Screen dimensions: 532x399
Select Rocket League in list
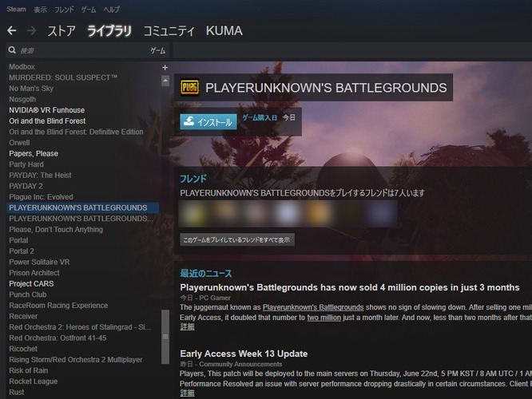pyautogui.click(x=34, y=381)
